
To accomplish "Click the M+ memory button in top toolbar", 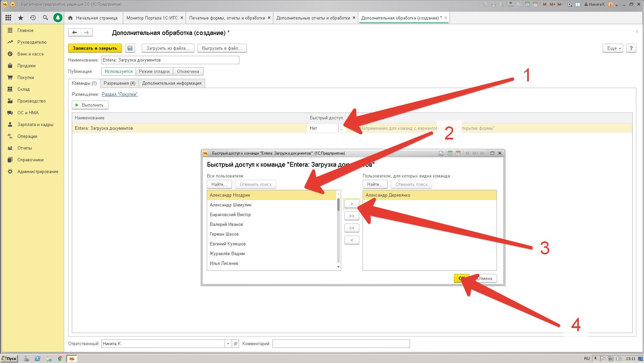I will (552, 4).
